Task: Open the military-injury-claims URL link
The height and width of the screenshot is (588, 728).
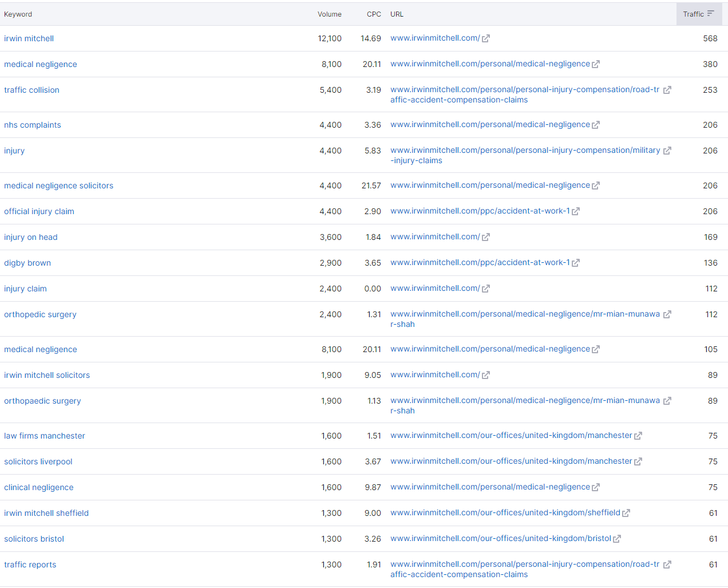Action: (525, 155)
